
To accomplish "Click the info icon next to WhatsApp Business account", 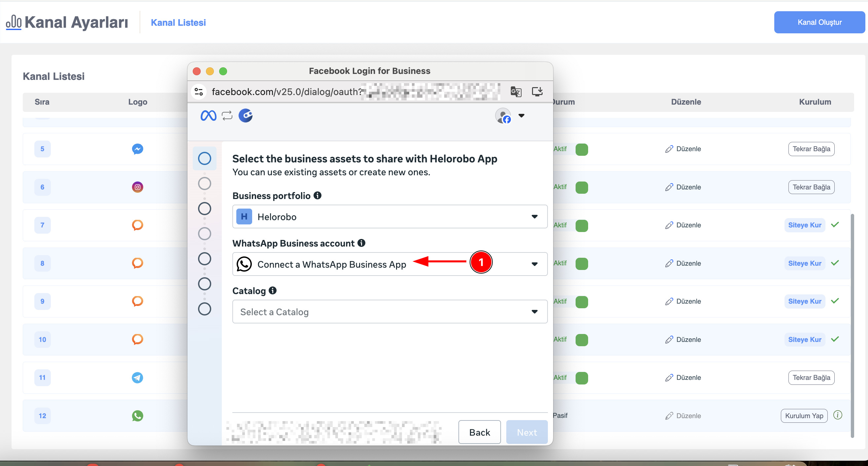I will (x=361, y=243).
